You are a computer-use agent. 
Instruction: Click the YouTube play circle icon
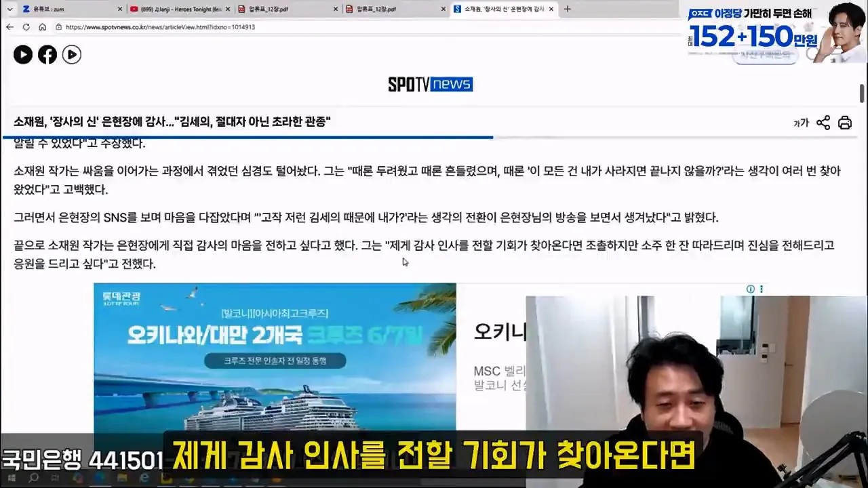[x=23, y=54]
